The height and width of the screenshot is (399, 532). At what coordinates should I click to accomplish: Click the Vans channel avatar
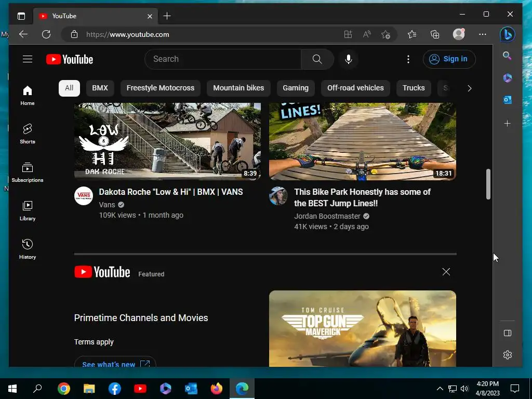84,196
